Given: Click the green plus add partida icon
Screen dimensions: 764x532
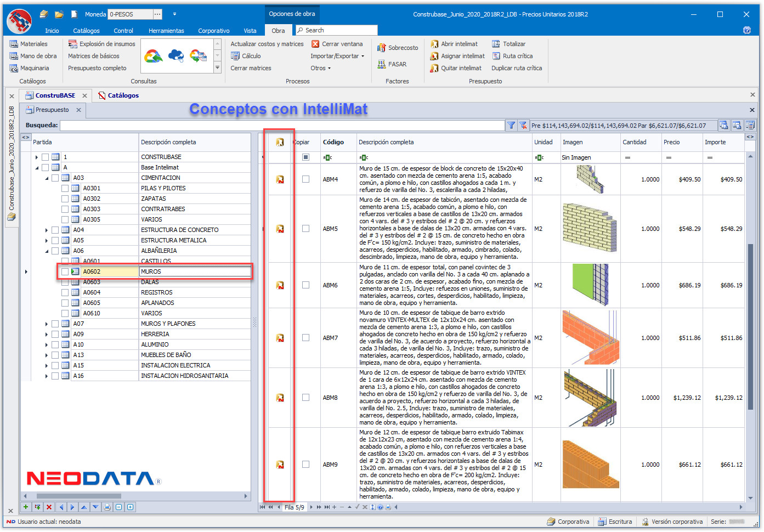Looking at the screenshot, I should (26, 507).
